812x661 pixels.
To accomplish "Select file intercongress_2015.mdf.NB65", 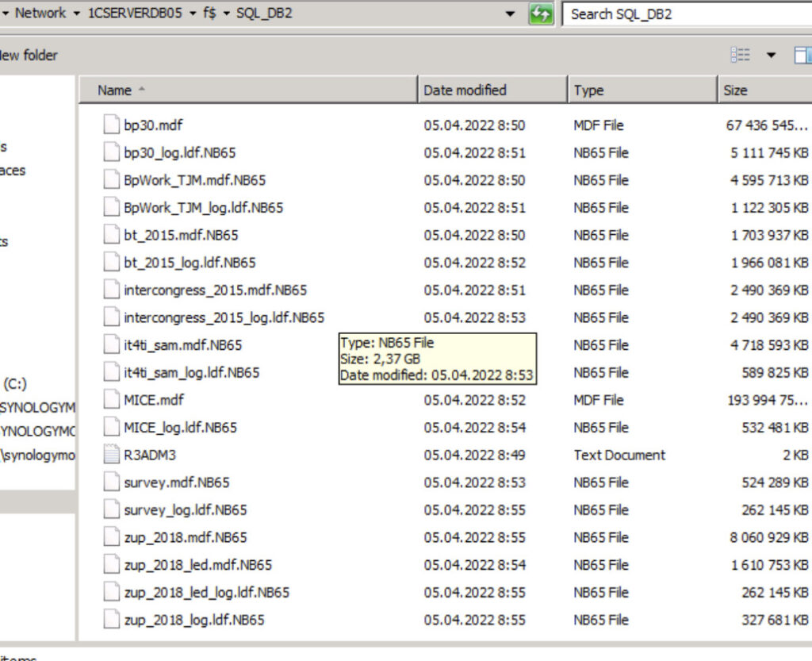I will coord(215,290).
